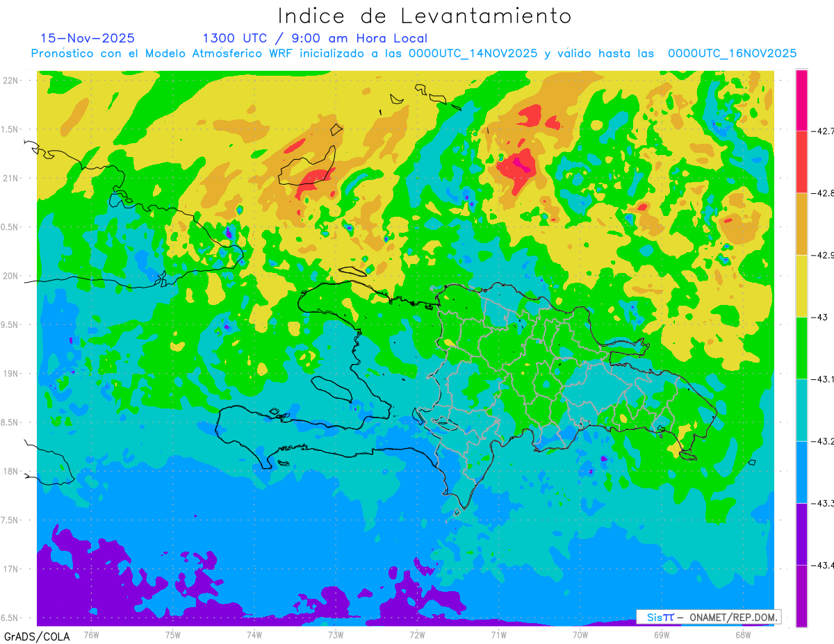Screen dimensions: 834x644
Task: Click the magenta swatch at the top of the color bar
Action: tap(801, 100)
